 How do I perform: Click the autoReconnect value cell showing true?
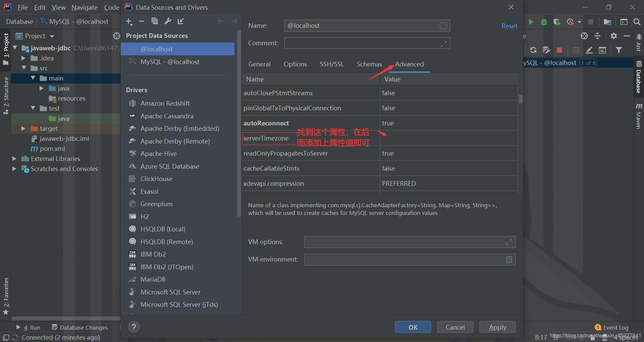[x=448, y=123]
